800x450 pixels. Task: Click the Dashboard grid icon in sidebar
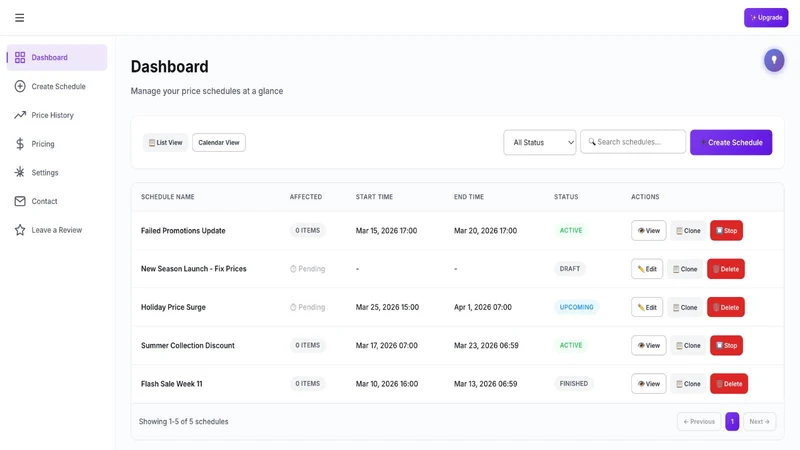coord(20,57)
